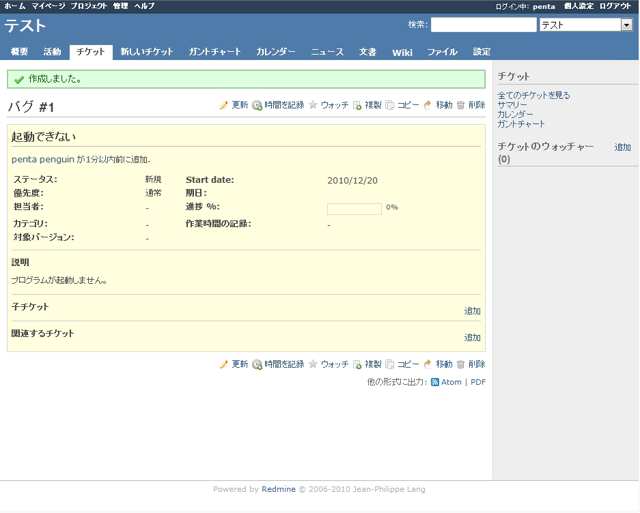Click コピー link in top action bar

[x=408, y=105]
